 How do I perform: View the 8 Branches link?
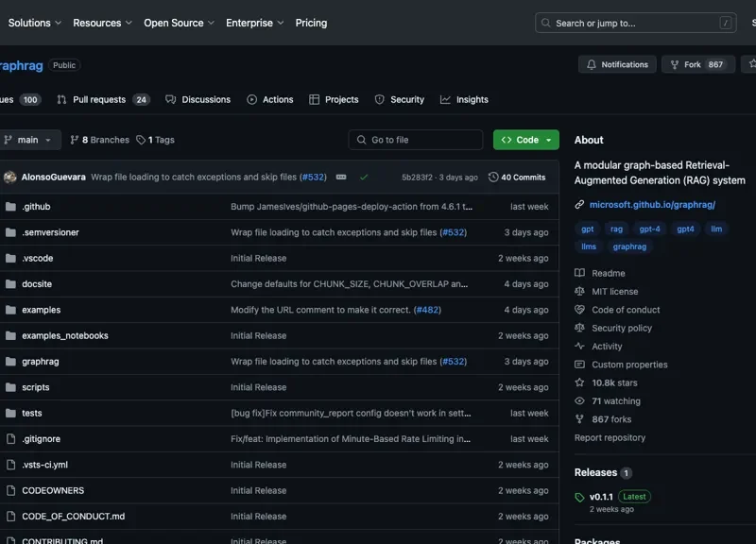click(x=100, y=140)
